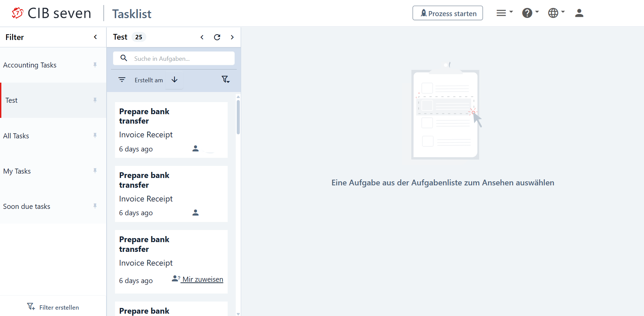Toggle the pin for Accounting Tasks filter
644x316 pixels.
coord(95,65)
